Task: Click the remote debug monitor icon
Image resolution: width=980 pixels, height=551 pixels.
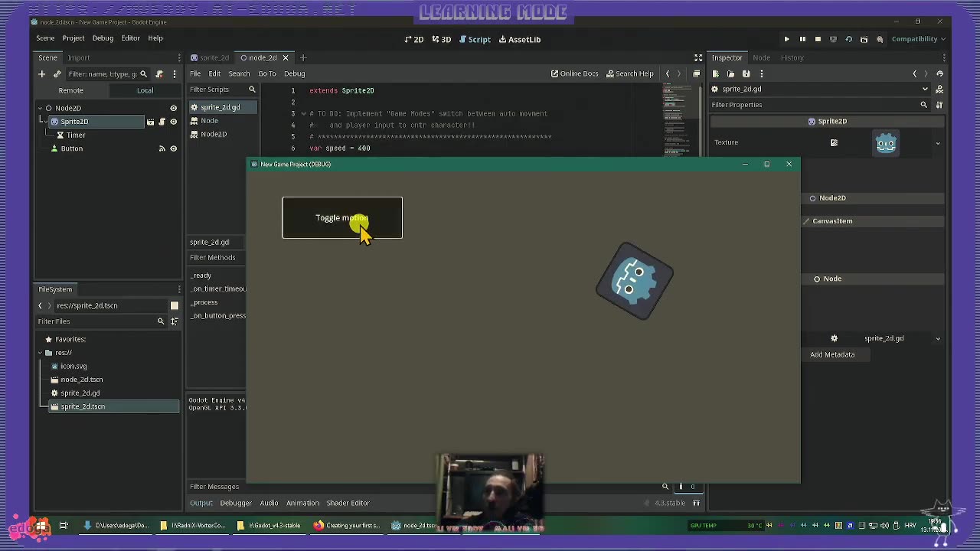Action: pos(833,39)
